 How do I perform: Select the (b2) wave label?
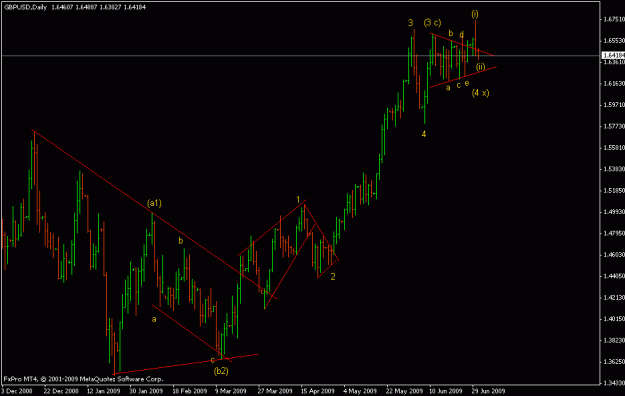221,371
